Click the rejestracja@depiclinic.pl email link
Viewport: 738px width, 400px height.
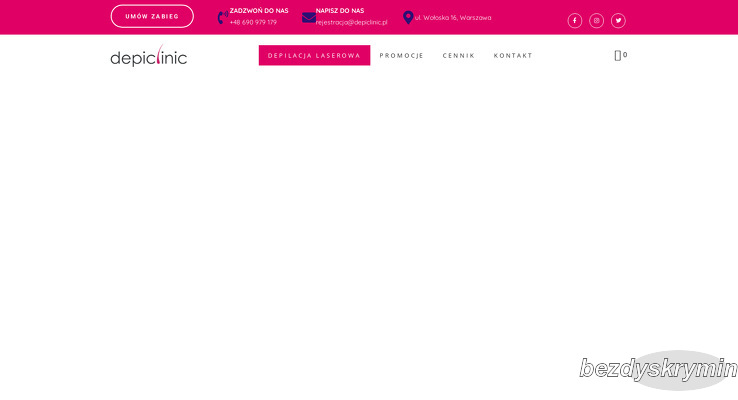tap(351, 22)
